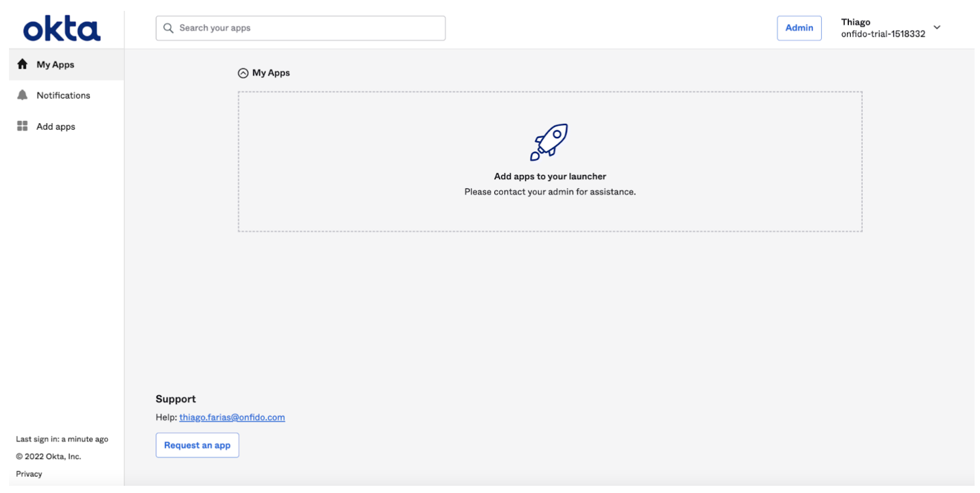This screenshot has height=493, width=980.
Task: Click the My Apps home icon
Action: click(22, 64)
